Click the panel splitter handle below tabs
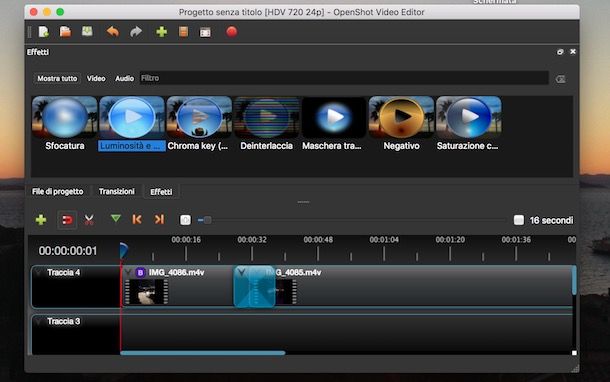 pos(303,202)
